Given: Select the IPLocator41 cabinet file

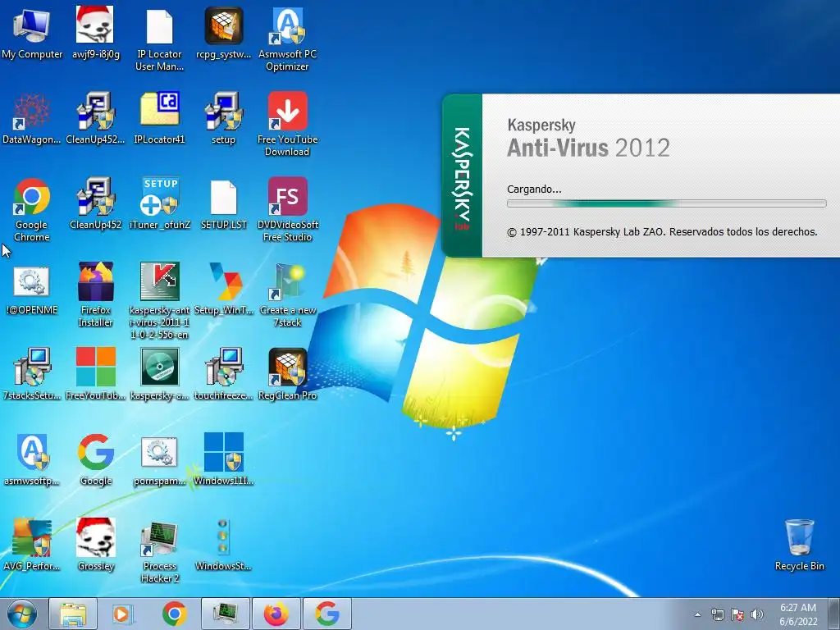Looking at the screenshot, I should (x=159, y=119).
